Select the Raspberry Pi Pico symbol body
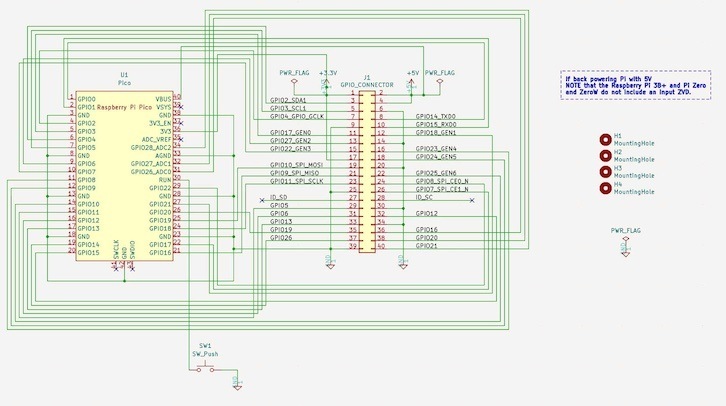 pos(125,176)
